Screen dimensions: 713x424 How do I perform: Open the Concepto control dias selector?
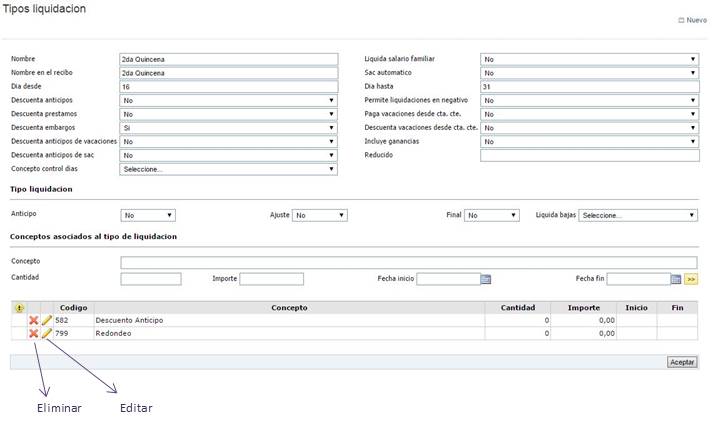(x=228, y=169)
